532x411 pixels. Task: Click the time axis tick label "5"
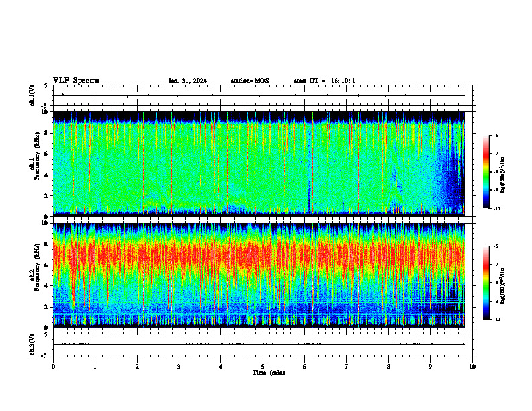(263, 367)
